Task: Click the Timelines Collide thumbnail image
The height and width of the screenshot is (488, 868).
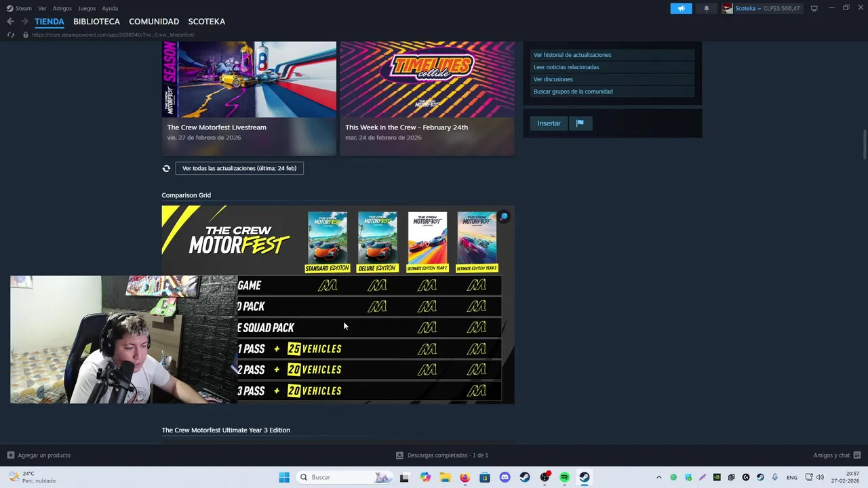Action: (x=427, y=80)
